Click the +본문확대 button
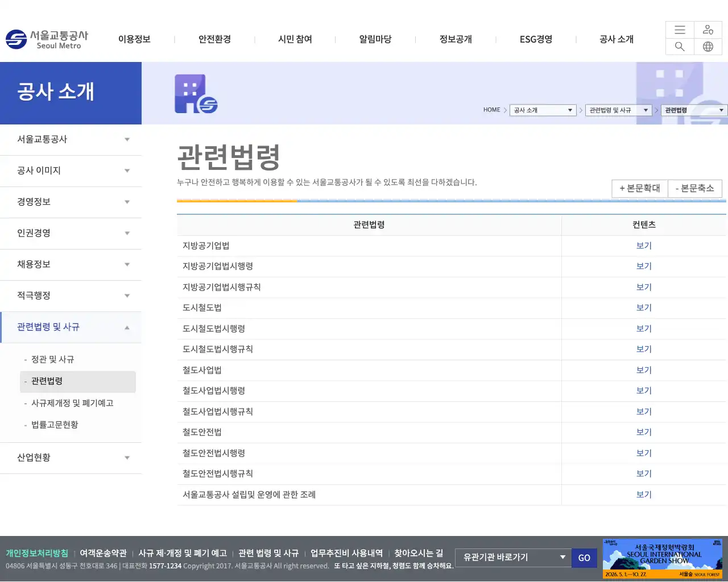 [640, 189]
